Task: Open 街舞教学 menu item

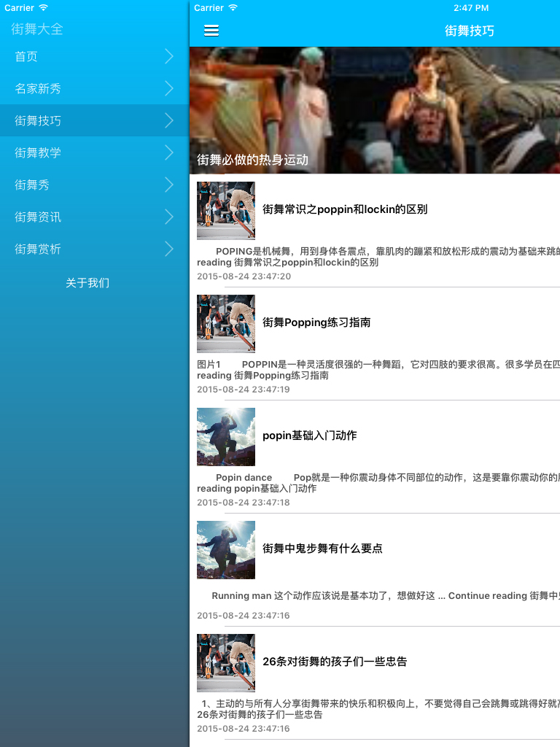Action: [94, 152]
